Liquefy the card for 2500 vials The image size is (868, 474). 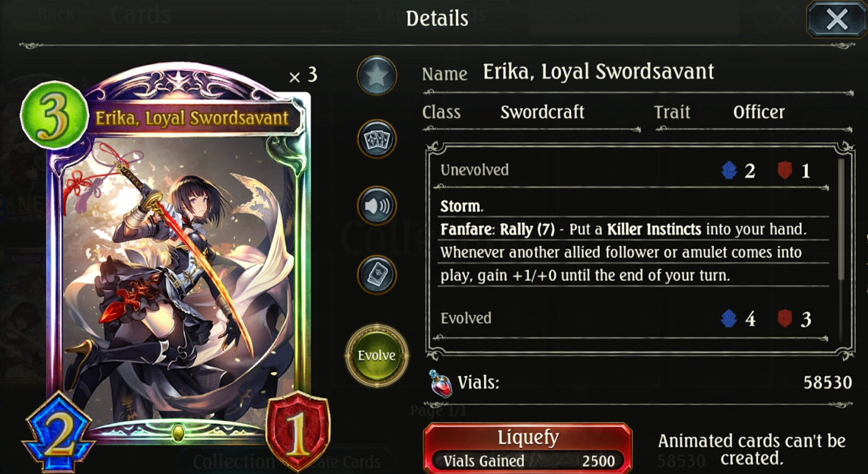coord(528,448)
